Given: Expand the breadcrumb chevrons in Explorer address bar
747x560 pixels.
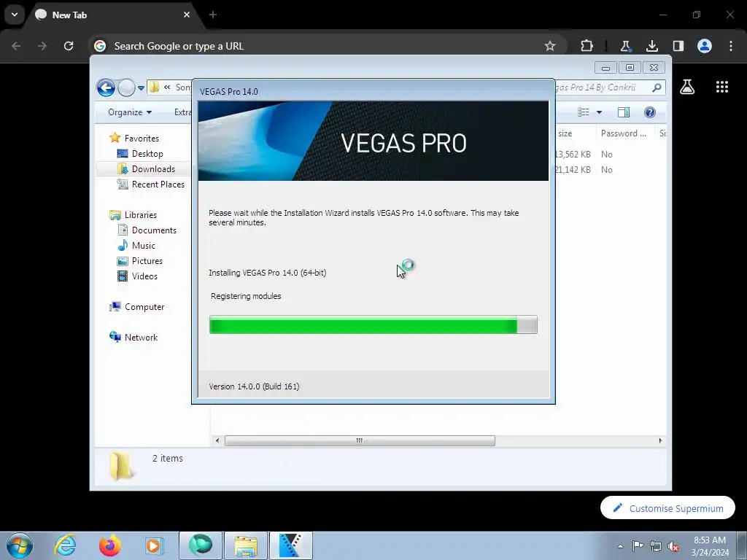Looking at the screenshot, I should (x=167, y=87).
